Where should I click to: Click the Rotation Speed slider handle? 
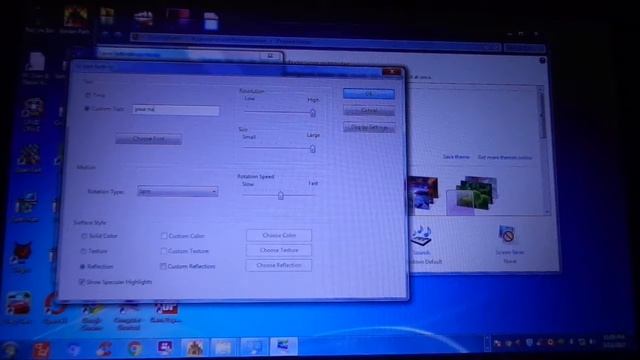click(x=281, y=196)
